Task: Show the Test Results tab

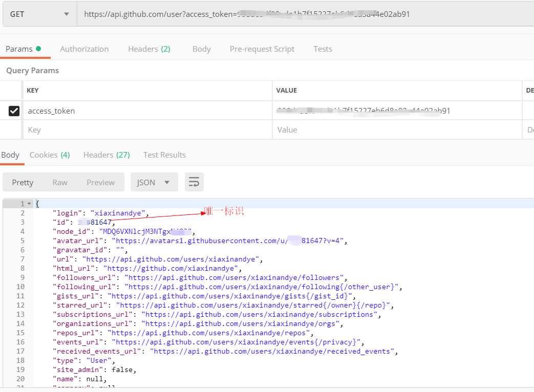Action: coord(164,155)
